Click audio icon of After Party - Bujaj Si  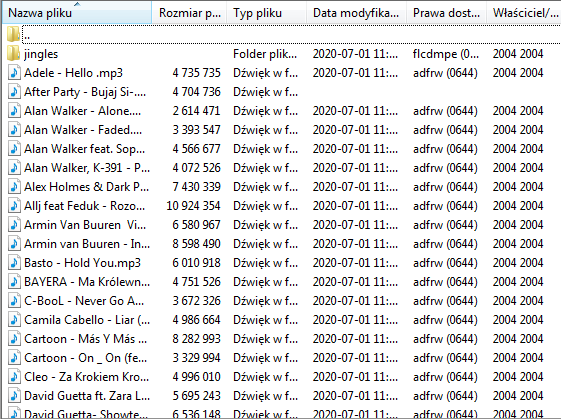coord(14,92)
